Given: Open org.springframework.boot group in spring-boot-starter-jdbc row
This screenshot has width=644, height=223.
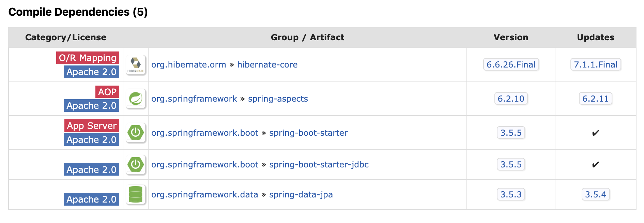Looking at the screenshot, I should [x=205, y=164].
